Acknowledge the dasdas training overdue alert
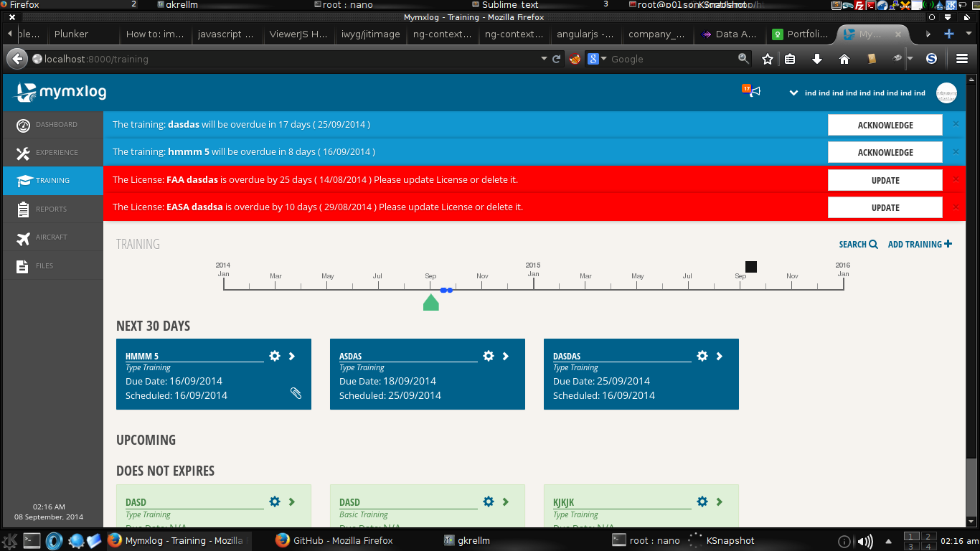Viewport: 980px width, 551px height. point(885,125)
